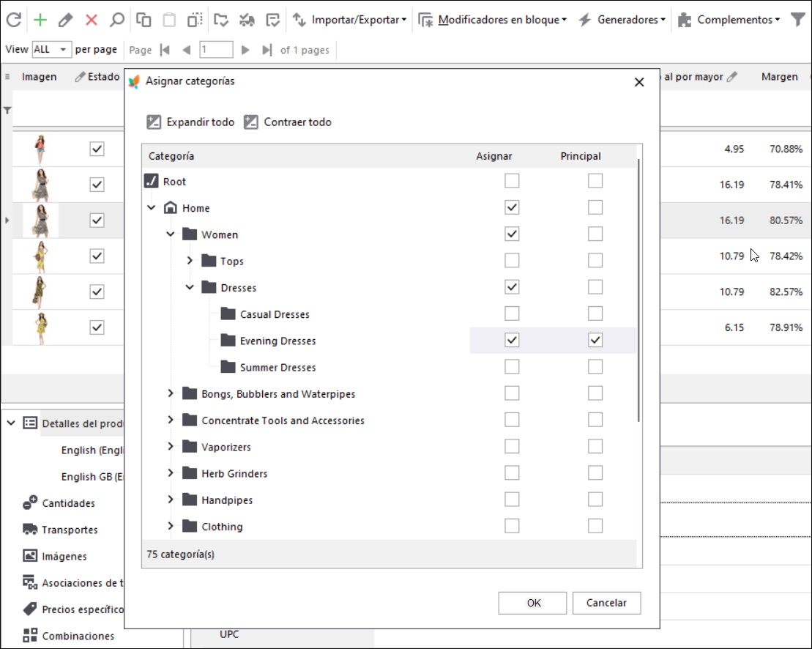Collapse the Dresses category node

[x=190, y=287]
